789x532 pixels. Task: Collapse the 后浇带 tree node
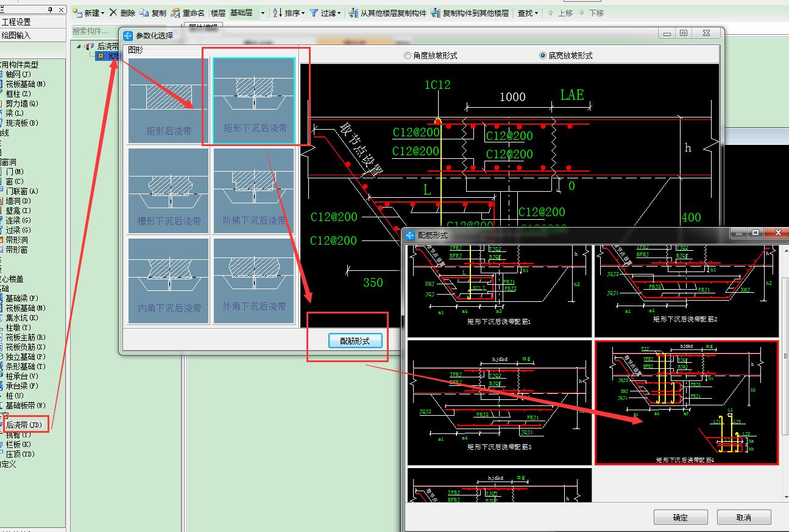pos(79,46)
